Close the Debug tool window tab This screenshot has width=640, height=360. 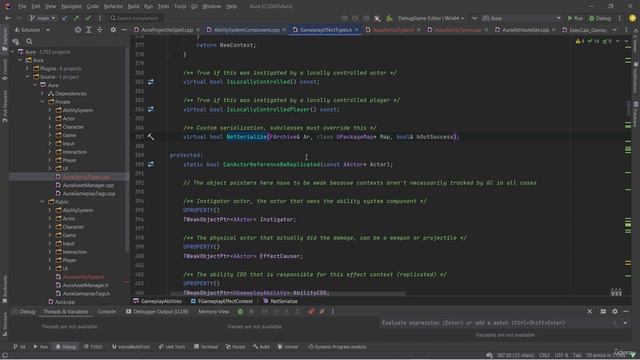(x=589, y=311)
